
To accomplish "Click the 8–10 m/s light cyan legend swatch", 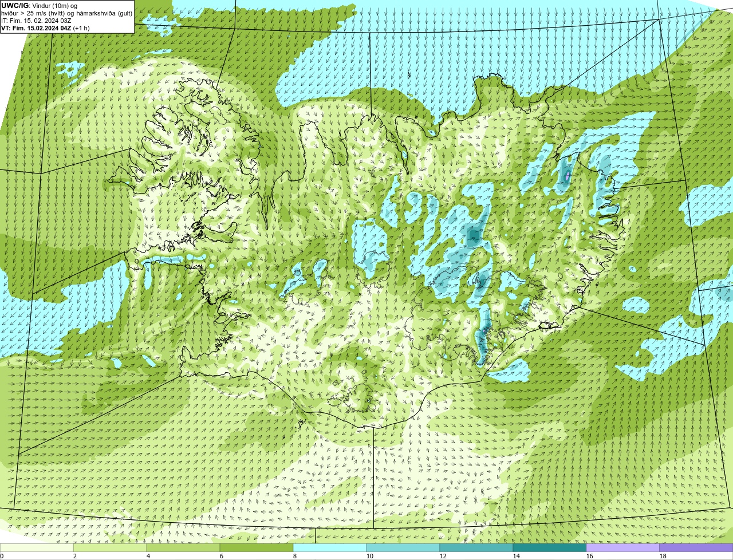I will coord(331,548).
